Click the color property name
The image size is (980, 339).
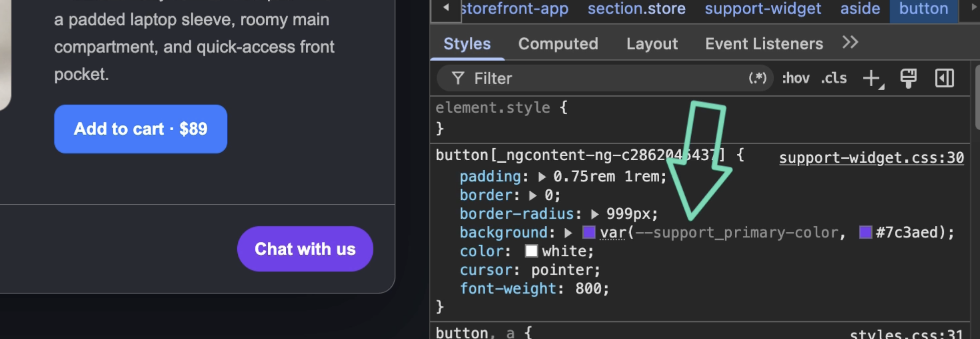pos(482,251)
